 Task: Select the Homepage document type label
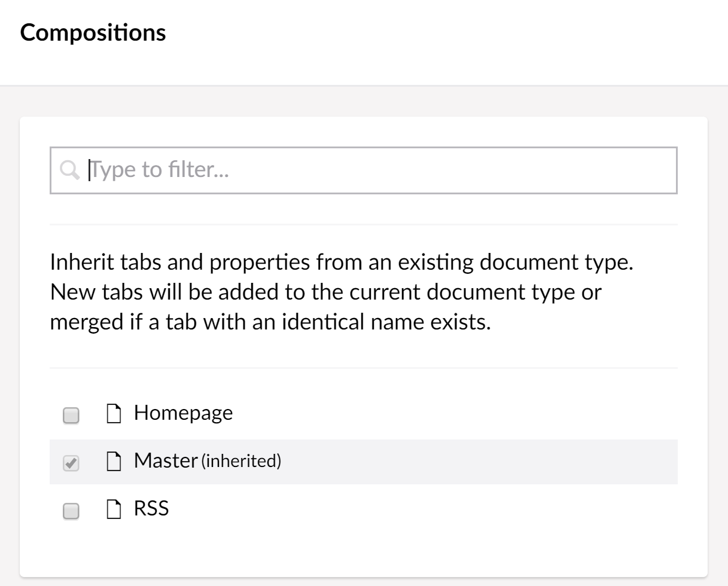pyautogui.click(x=183, y=413)
